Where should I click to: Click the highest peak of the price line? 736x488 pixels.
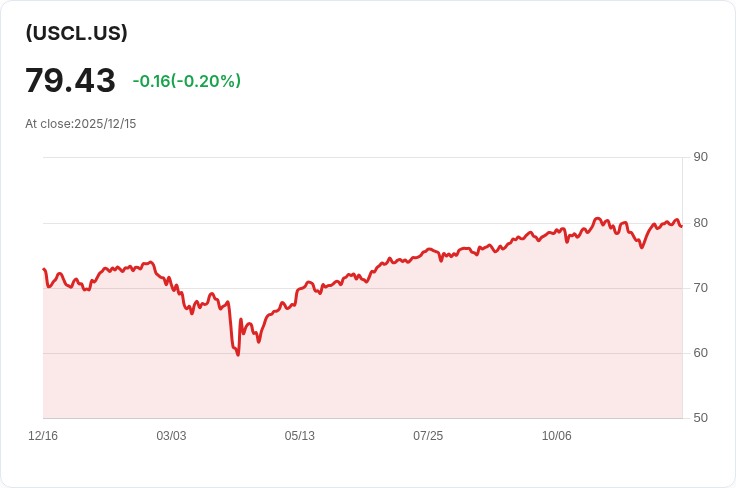click(x=597, y=218)
